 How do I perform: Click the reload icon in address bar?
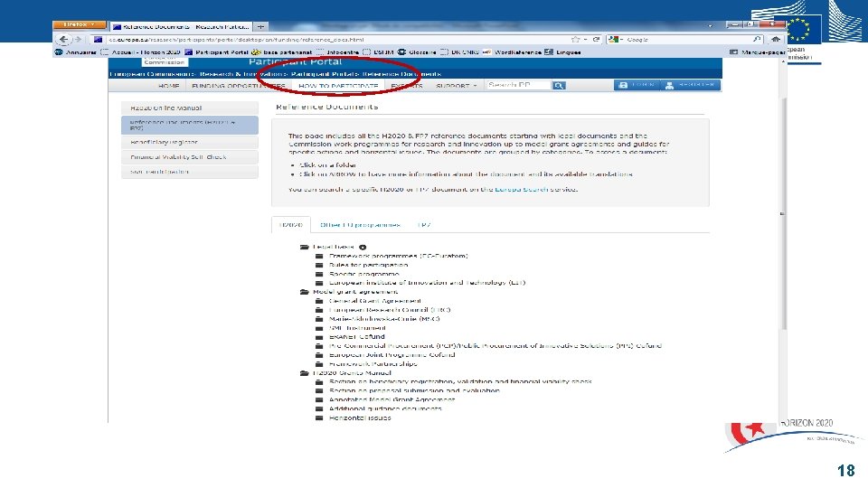[x=596, y=39]
